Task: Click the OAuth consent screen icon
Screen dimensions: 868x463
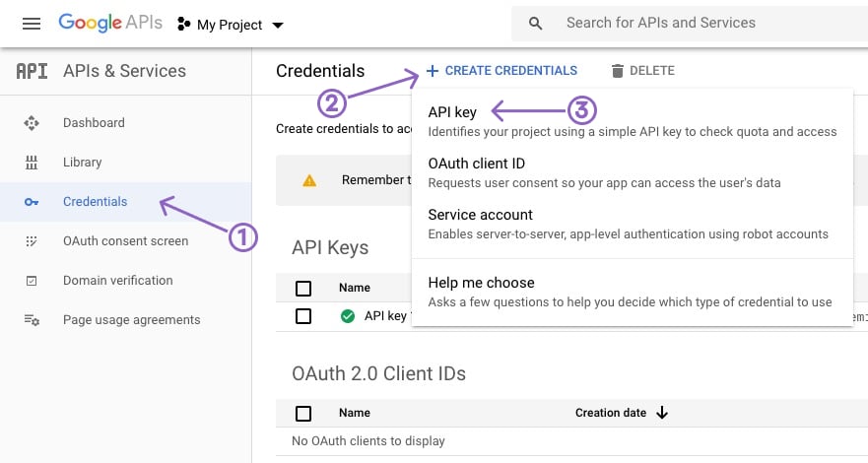Action: click(32, 241)
